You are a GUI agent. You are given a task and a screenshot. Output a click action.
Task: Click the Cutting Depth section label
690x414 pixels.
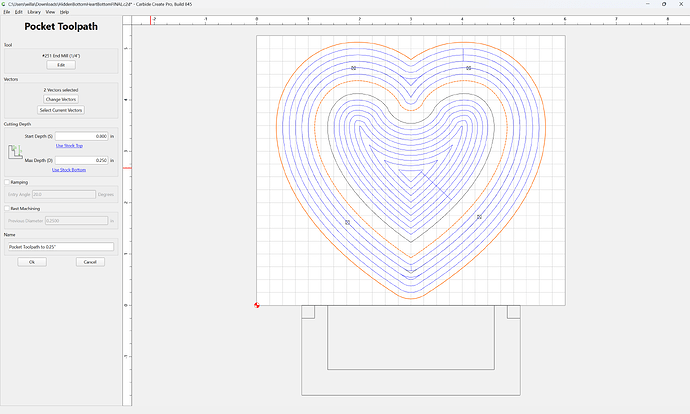pos(17,124)
